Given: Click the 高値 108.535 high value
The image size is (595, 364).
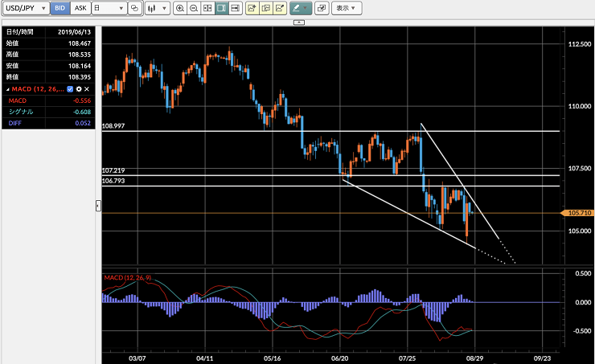Looking at the screenshot, I should point(80,55).
